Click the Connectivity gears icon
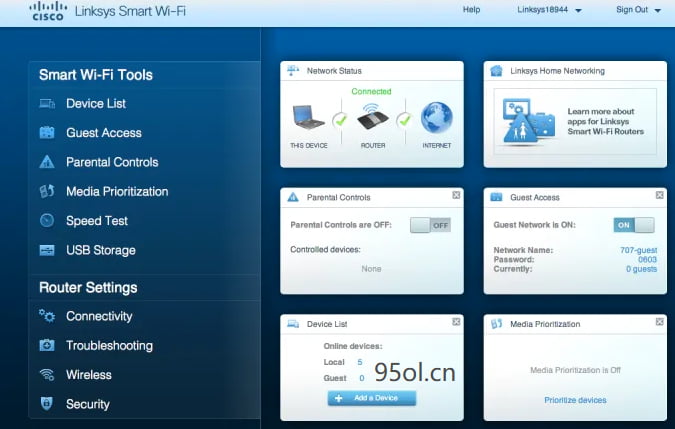Image resolution: width=675 pixels, height=429 pixels. (47, 316)
